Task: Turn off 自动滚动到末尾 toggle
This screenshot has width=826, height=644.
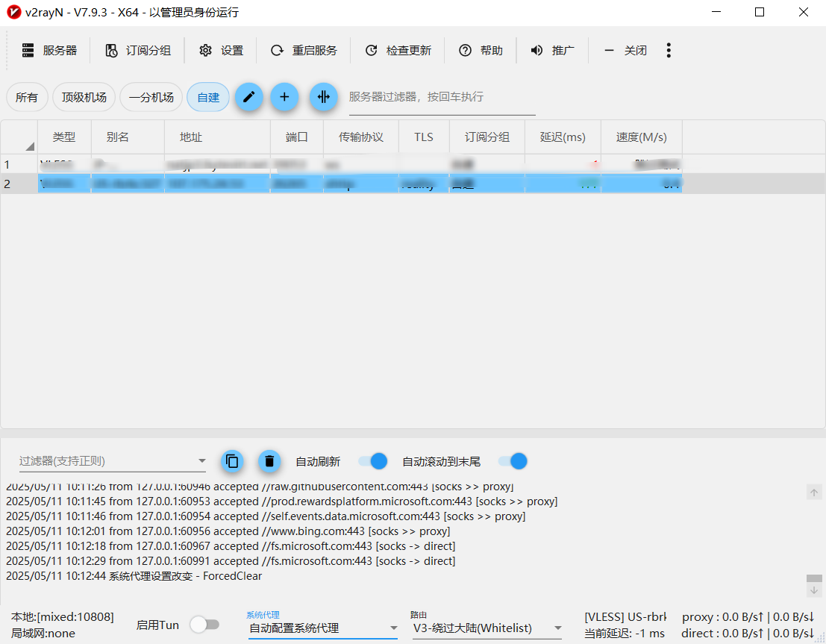Action: (x=512, y=461)
